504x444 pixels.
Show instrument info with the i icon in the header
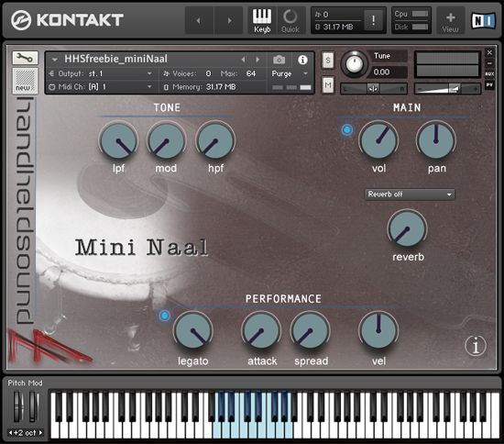pos(302,60)
